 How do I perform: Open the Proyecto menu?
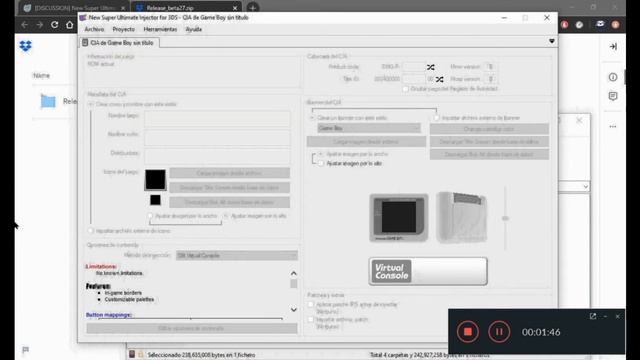(123, 29)
